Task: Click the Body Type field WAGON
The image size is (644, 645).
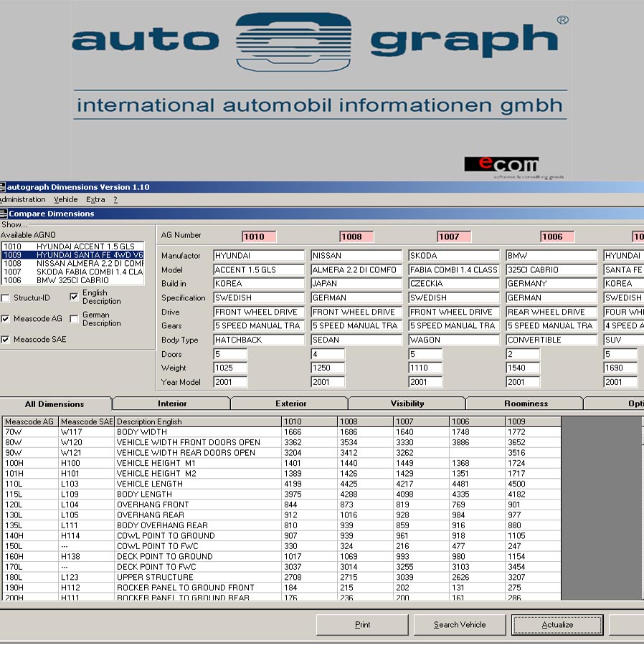Action: coord(454,340)
